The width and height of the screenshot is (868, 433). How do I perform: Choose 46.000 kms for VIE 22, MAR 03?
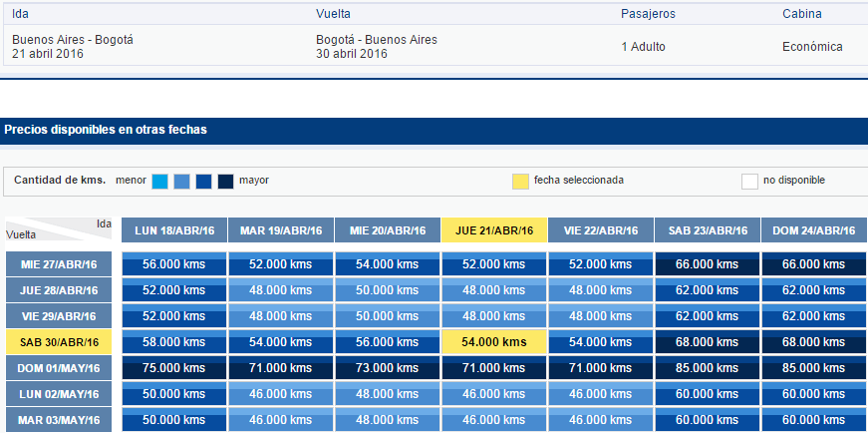pyautogui.click(x=601, y=420)
